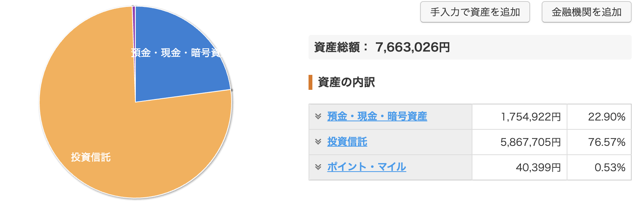Image resolution: width=644 pixels, height=205 pixels.
Task: Open the 預金・現金・暗号資産 link
Action: [377, 116]
